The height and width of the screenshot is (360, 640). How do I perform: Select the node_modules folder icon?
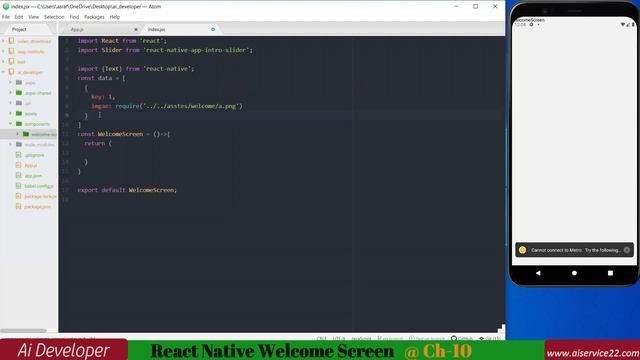(19, 144)
